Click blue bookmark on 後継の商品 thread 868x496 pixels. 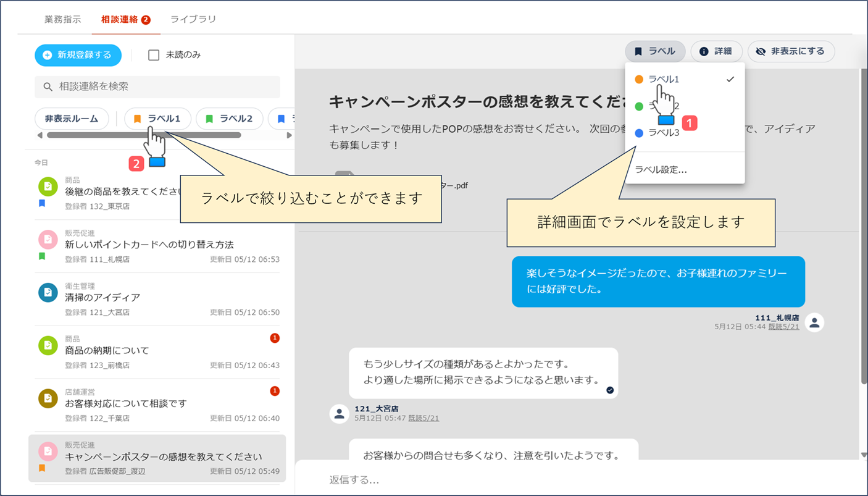tap(42, 203)
